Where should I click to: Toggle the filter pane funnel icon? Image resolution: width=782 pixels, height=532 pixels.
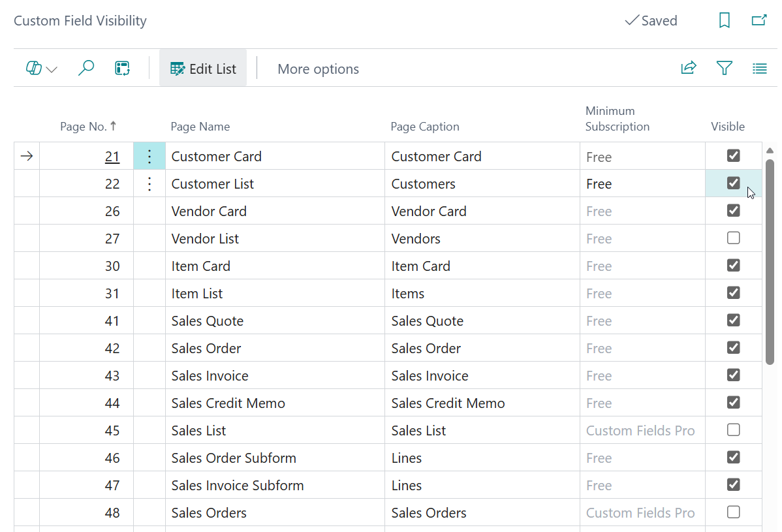click(724, 68)
